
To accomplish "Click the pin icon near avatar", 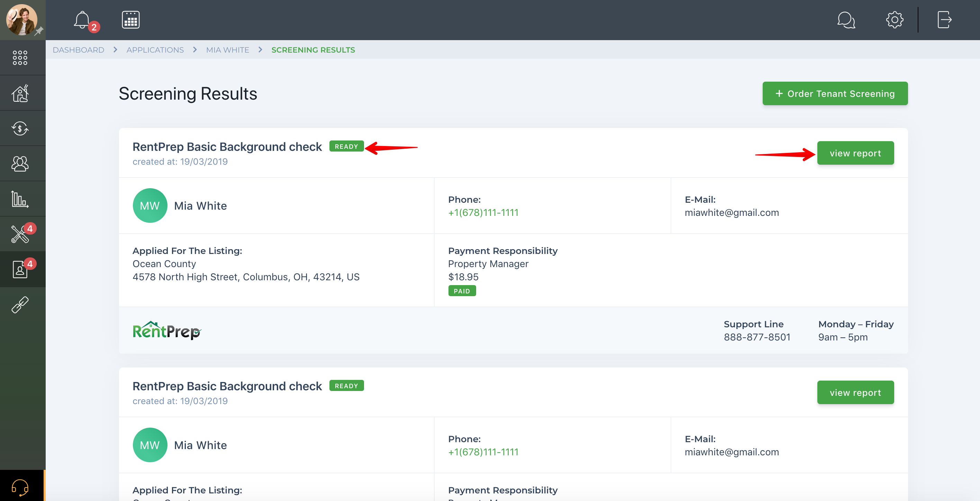I will (x=39, y=31).
